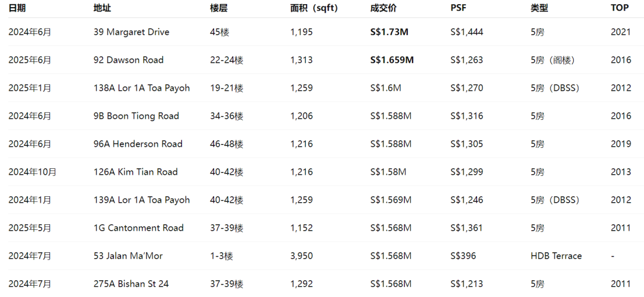Image resolution: width=644 pixels, height=297 pixels.
Task: Select the 92 Dawson Road address cell
Action: tap(129, 60)
